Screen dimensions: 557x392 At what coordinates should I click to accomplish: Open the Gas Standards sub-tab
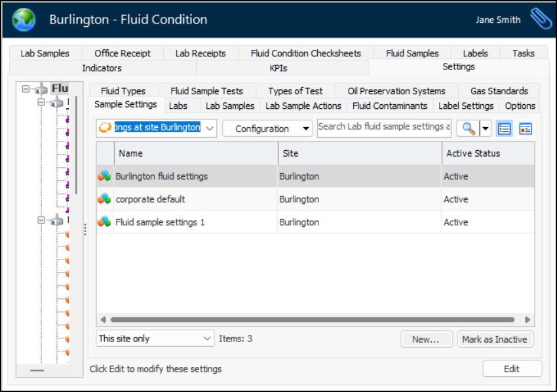pos(499,91)
